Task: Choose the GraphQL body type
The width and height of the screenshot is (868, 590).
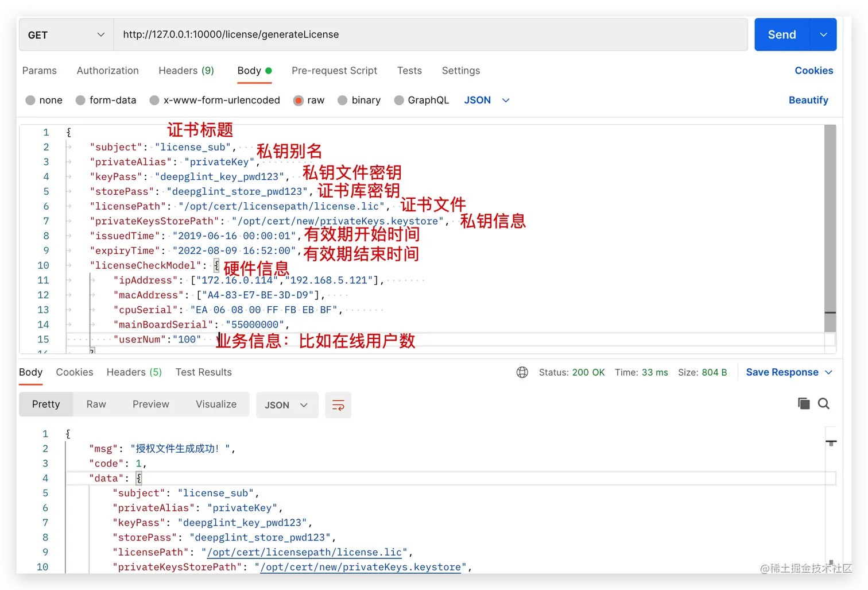Action: pos(421,100)
